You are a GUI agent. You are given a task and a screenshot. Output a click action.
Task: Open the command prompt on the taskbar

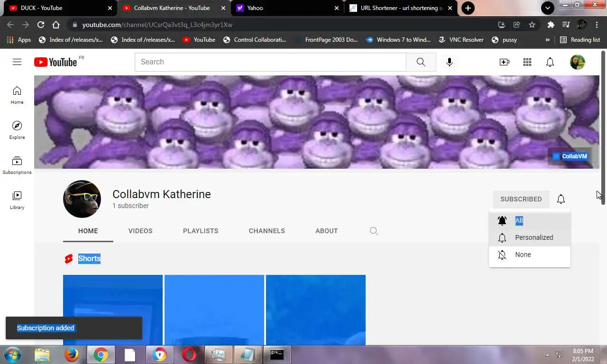pos(277,355)
